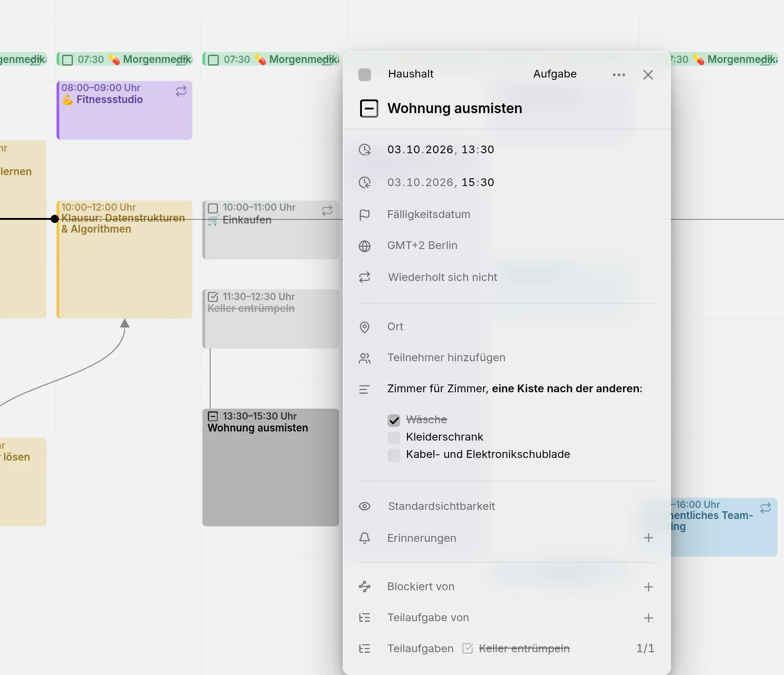Add a parent task with Teilaufgabe von plus
Viewport: 784px width, 675px height.
point(648,618)
